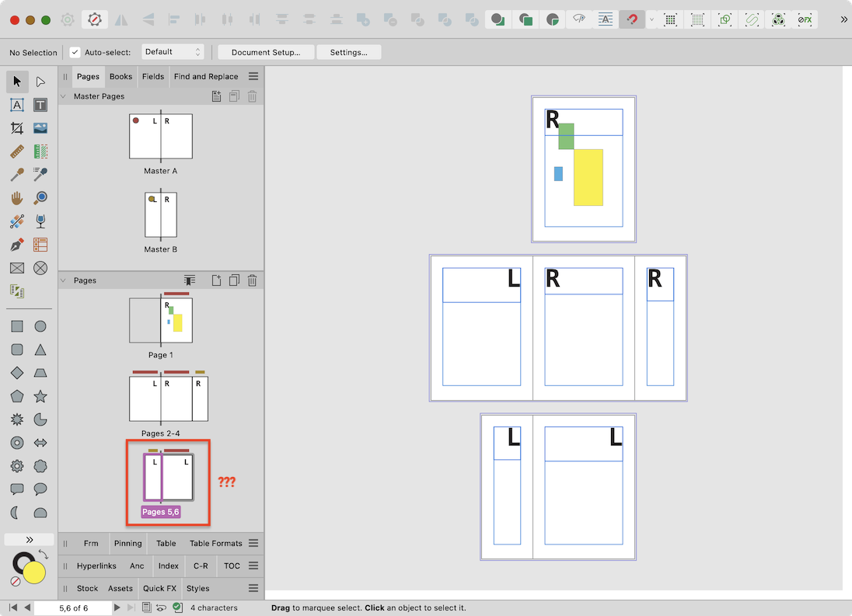Activate the Hand view tool
This screenshot has width=852, height=616.
[16, 198]
